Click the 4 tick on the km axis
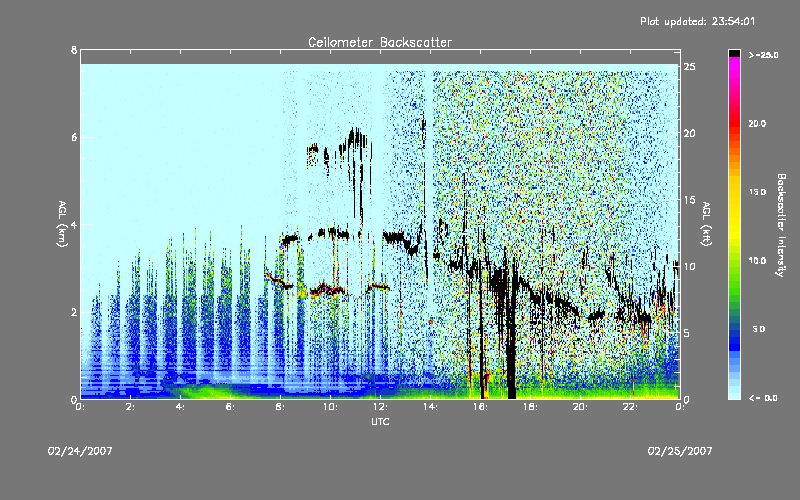Screen dimensions: 800x500 point(74,224)
